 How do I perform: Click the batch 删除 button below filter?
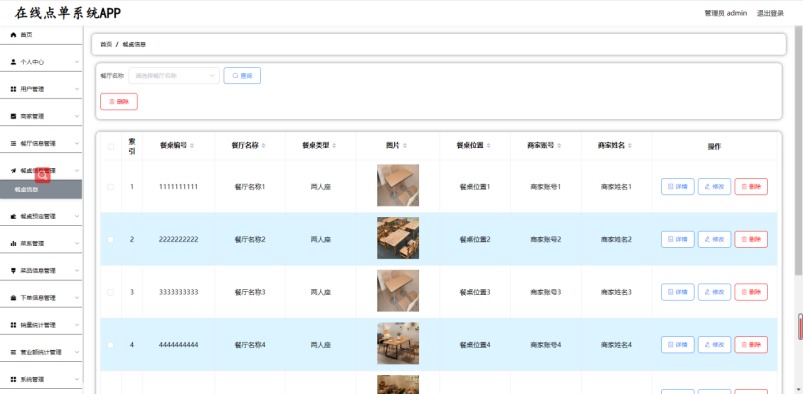point(119,101)
